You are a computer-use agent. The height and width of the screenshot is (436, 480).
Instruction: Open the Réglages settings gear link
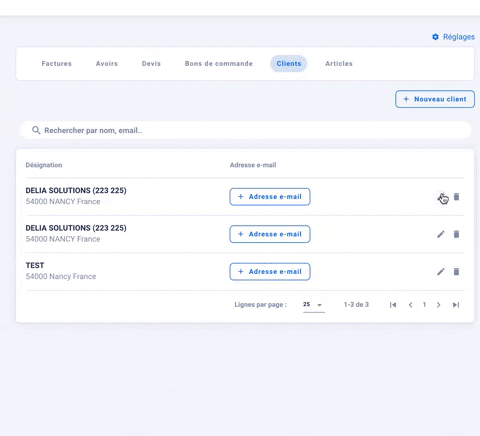[453, 37]
